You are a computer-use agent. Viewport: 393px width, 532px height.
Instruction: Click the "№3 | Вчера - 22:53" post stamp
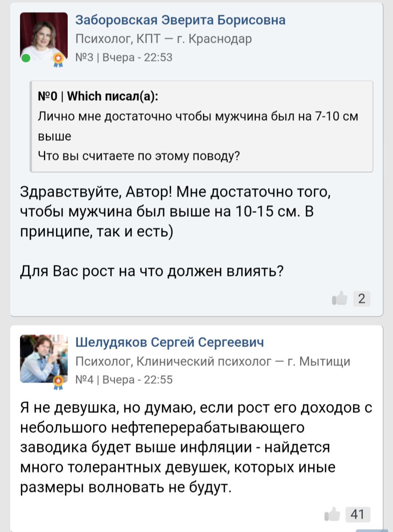pyautogui.click(x=124, y=58)
